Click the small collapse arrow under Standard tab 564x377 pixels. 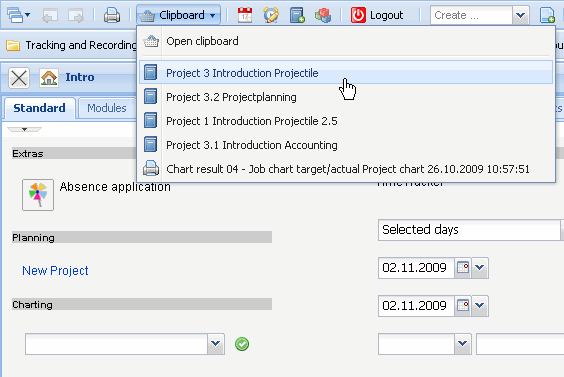pyautogui.click(x=24, y=129)
